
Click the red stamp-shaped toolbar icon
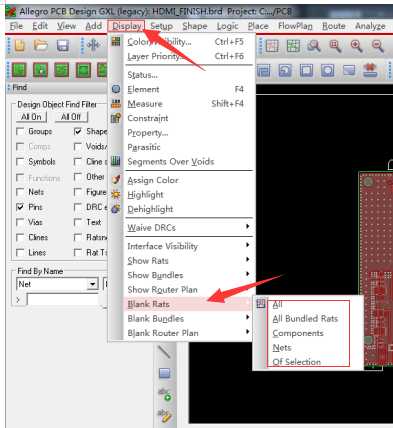tap(370, 70)
